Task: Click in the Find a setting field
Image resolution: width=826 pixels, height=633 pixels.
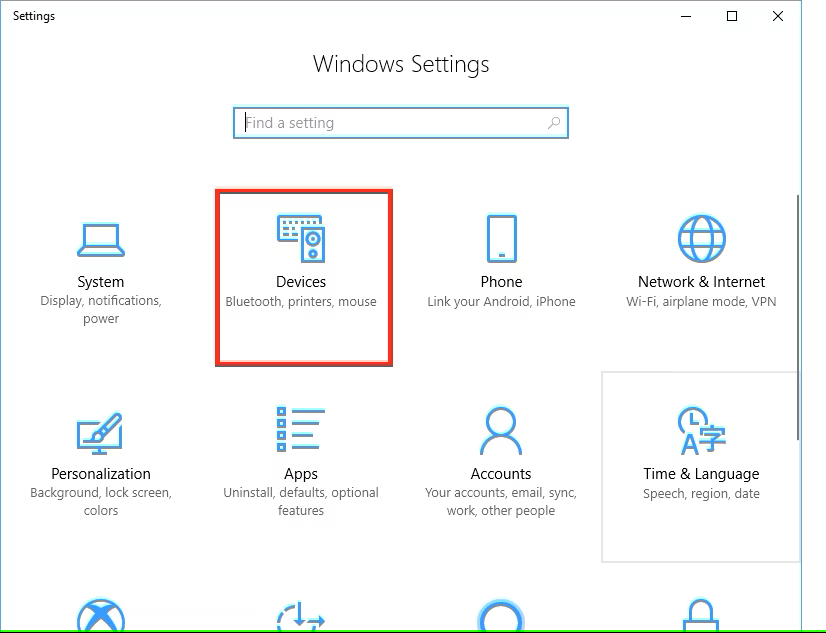Action: [x=401, y=123]
